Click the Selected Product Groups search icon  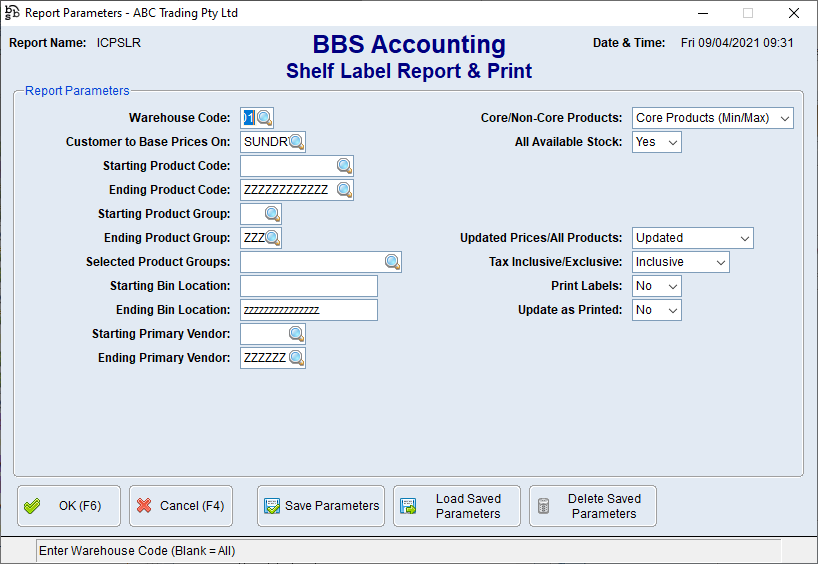click(392, 262)
